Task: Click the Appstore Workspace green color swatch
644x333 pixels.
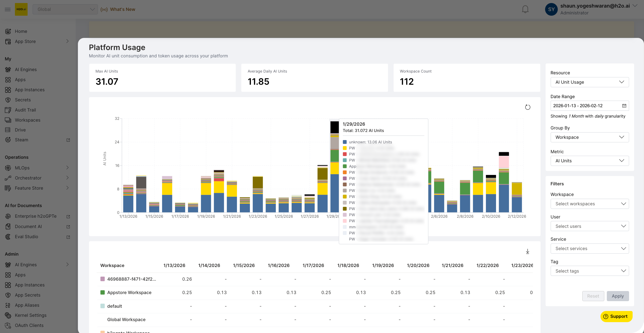Action: [102, 293]
